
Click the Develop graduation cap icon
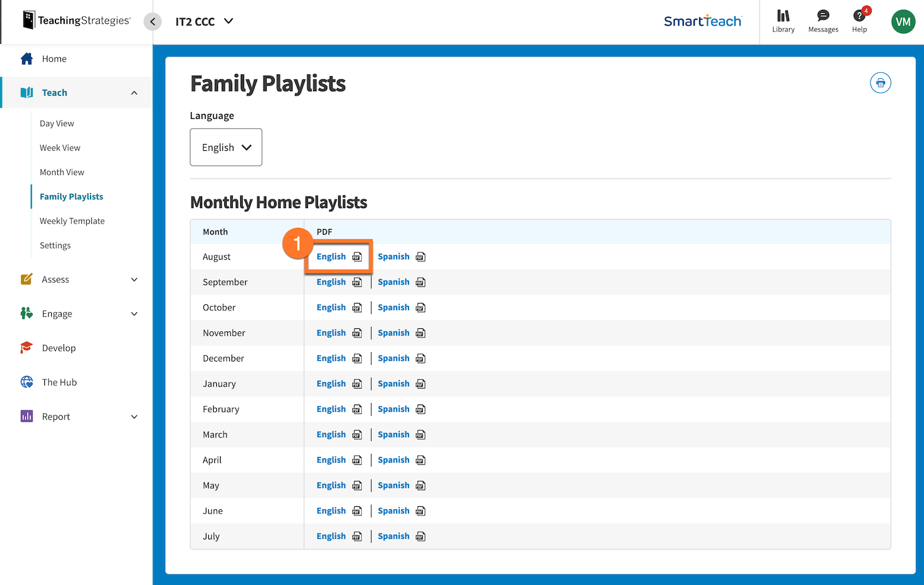click(27, 347)
